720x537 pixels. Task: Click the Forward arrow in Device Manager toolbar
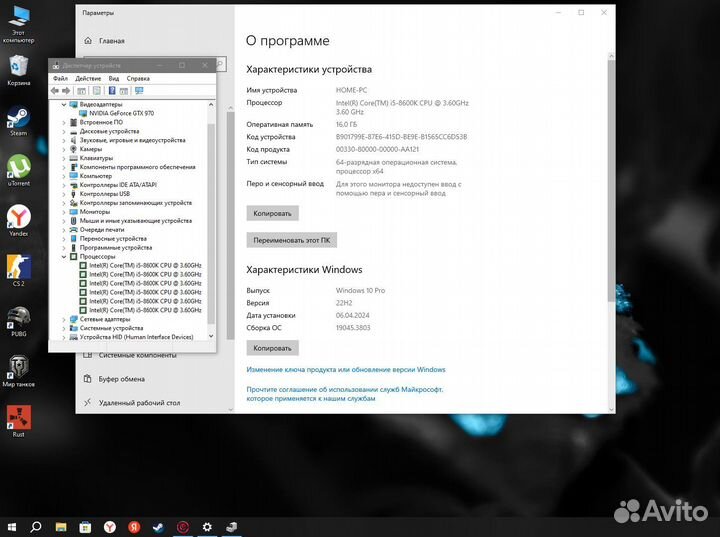point(66,91)
